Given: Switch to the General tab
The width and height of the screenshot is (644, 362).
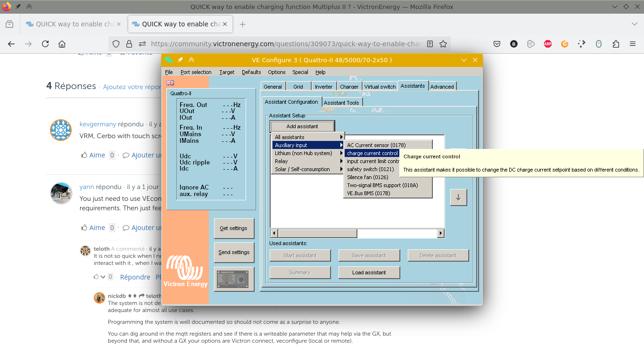Looking at the screenshot, I should pos(272,86).
